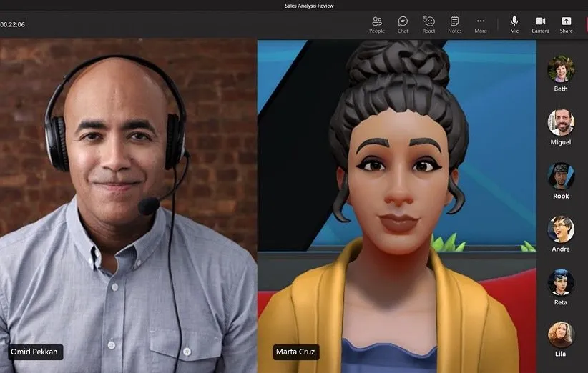Choose Reta's avatar in participant list
Image resolution: width=588 pixels, height=373 pixels.
(x=561, y=282)
